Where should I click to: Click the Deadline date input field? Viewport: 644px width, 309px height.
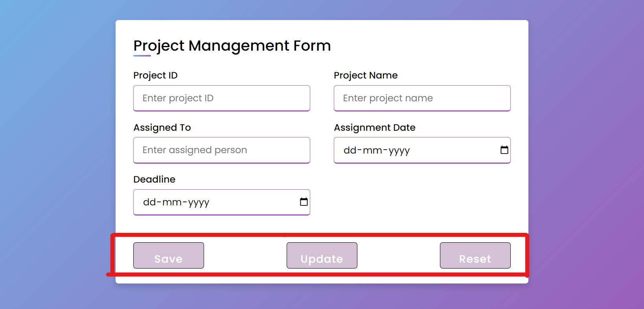[212, 202]
